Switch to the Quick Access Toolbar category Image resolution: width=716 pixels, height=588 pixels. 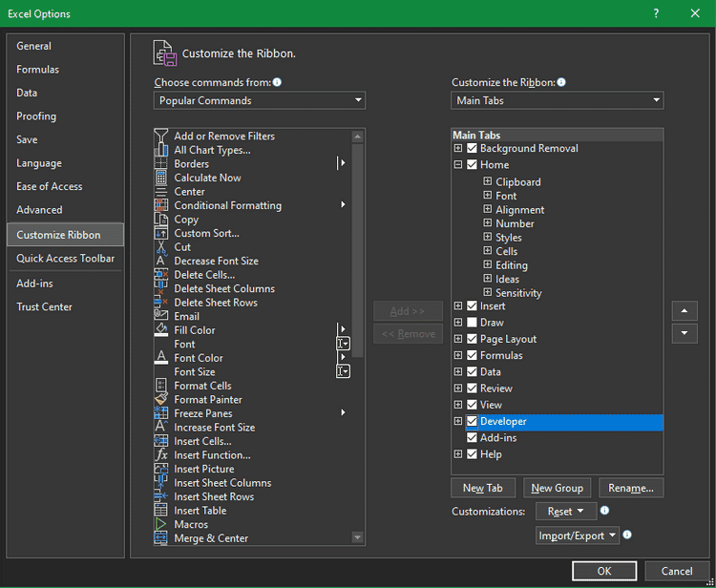(x=65, y=259)
